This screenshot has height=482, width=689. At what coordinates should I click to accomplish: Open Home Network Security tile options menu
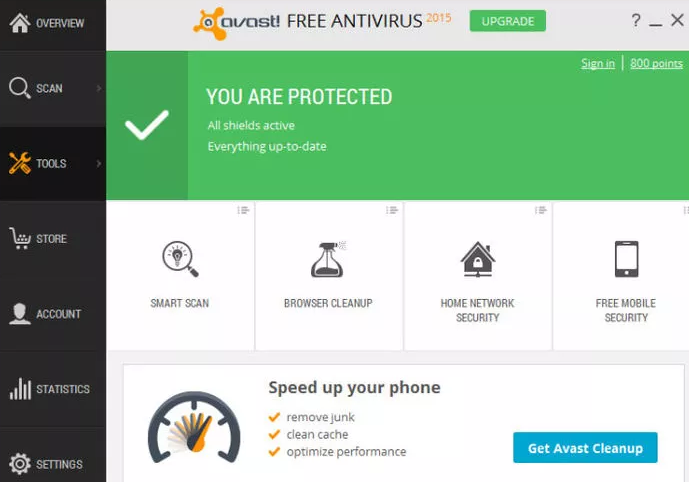click(x=540, y=210)
